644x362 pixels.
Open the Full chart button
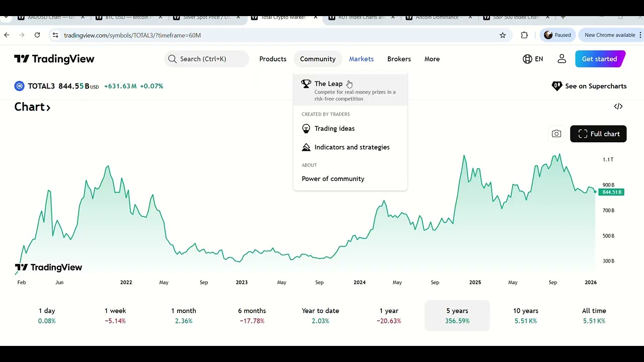tap(598, 134)
